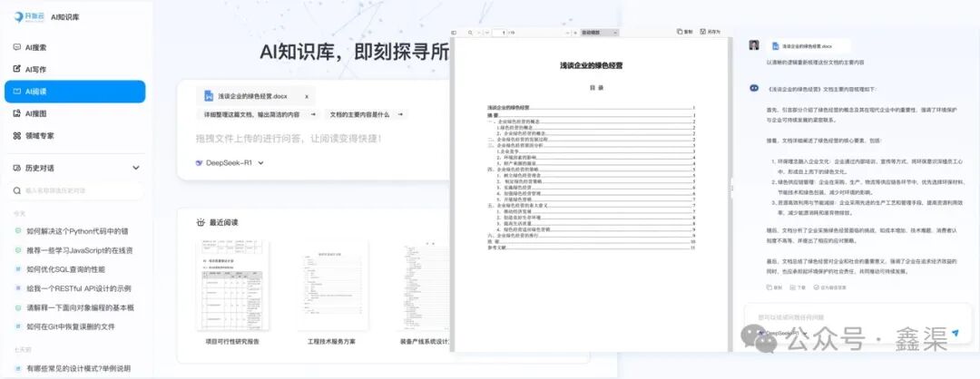Send the message with paper plane icon
This screenshot has height=379, width=980.
(955, 333)
